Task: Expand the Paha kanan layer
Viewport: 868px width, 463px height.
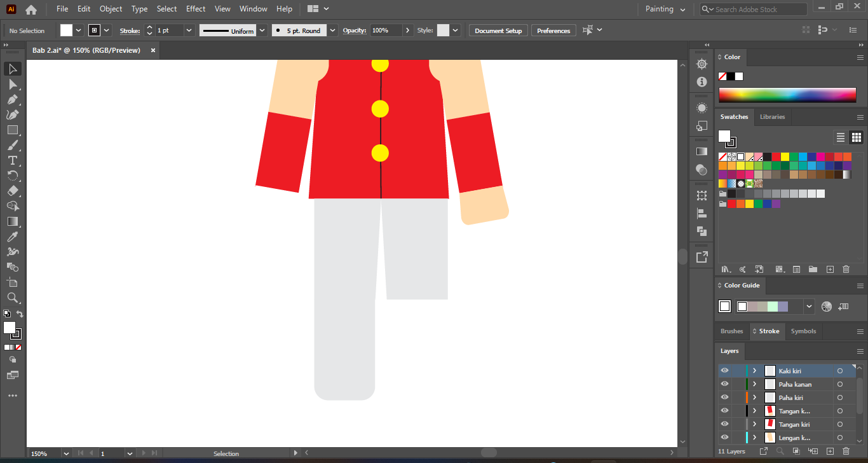Action: tap(754, 384)
